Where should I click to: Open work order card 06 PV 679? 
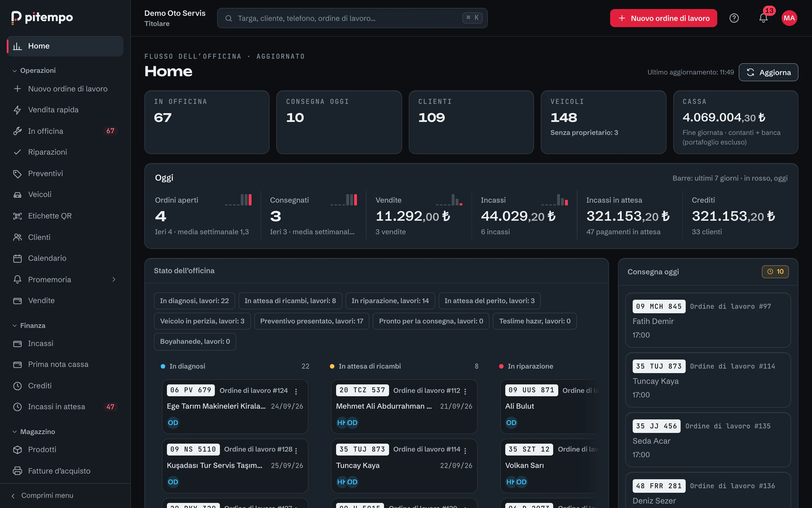(235, 406)
